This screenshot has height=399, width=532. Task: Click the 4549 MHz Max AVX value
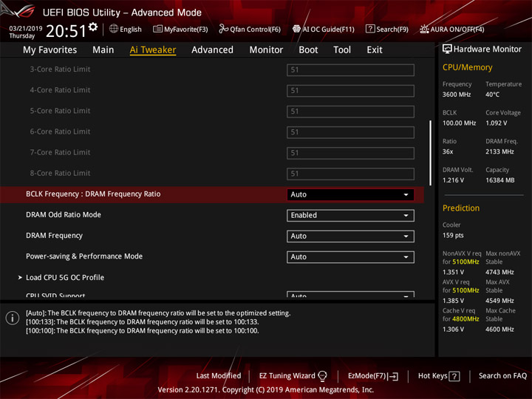pyautogui.click(x=499, y=301)
